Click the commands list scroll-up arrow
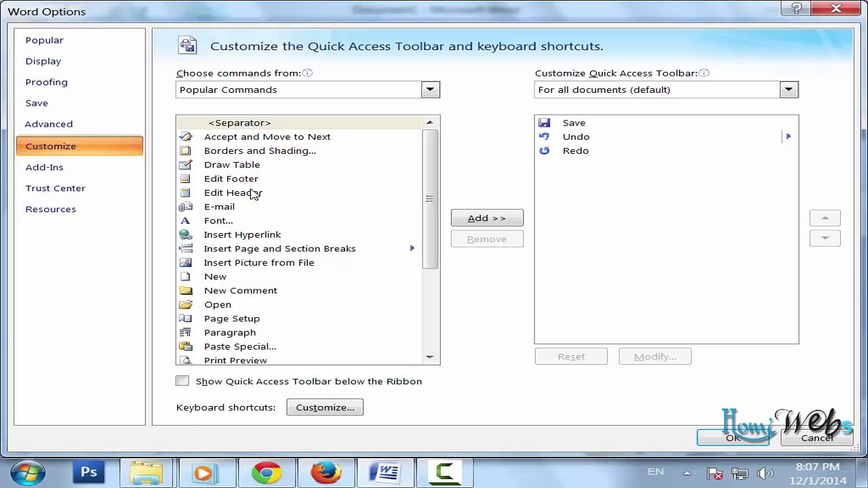 (430, 123)
